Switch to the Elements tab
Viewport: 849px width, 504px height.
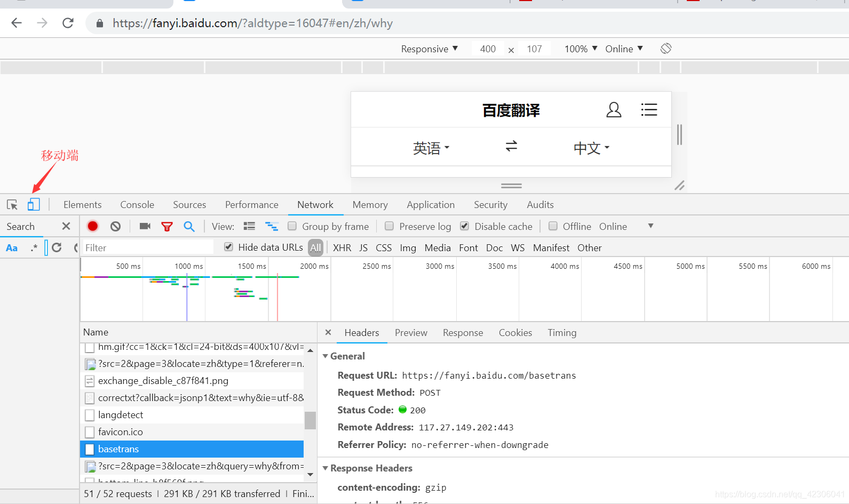(82, 205)
